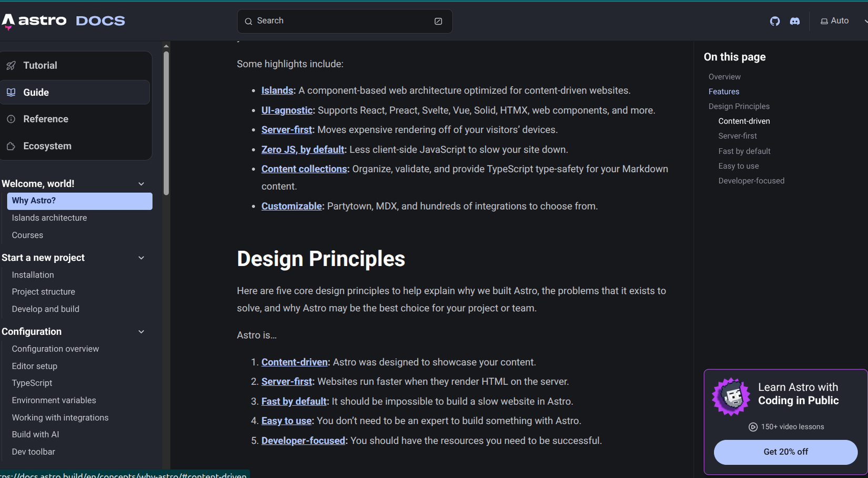Click Developer-focused numbered list link
This screenshot has width=868, height=478.
[303, 441]
